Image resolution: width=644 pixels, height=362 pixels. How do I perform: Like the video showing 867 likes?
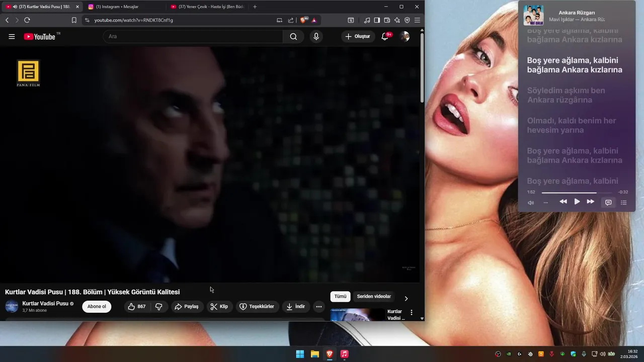coord(137,307)
